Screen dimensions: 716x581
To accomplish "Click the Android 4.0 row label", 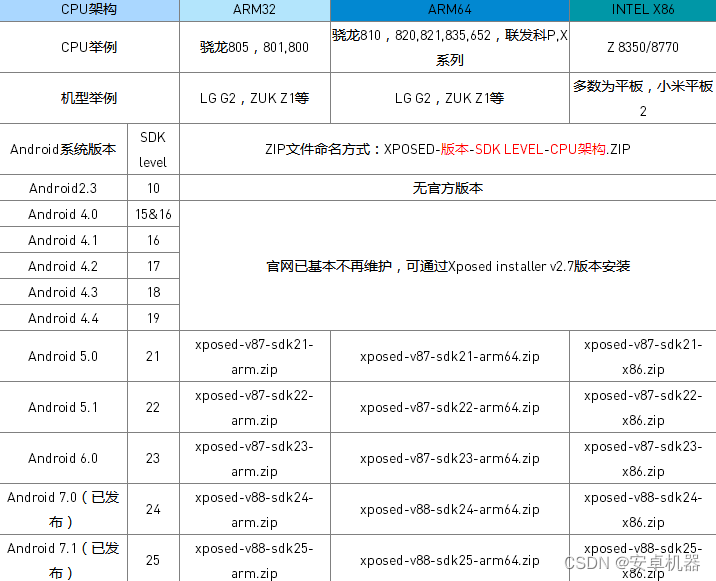I will click(x=63, y=214).
